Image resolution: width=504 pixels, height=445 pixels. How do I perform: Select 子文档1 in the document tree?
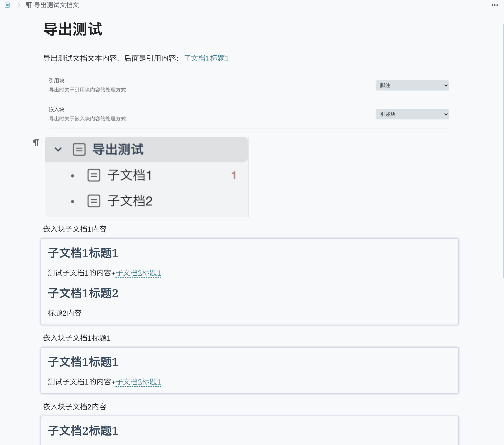[x=129, y=175]
